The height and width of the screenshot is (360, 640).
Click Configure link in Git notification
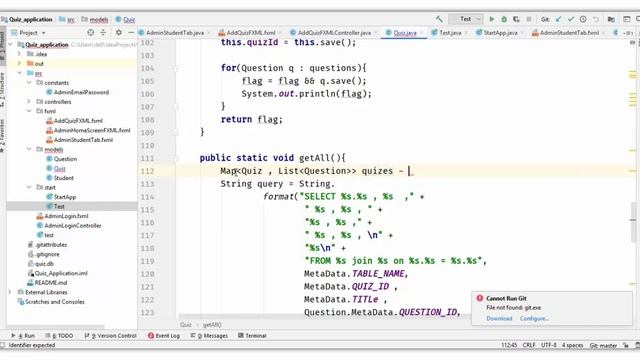[534, 318]
